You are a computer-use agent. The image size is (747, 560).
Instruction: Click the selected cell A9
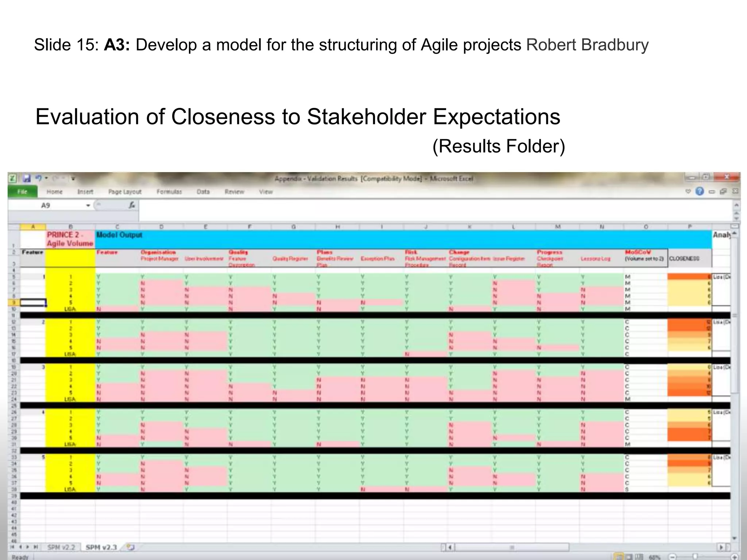(x=33, y=303)
